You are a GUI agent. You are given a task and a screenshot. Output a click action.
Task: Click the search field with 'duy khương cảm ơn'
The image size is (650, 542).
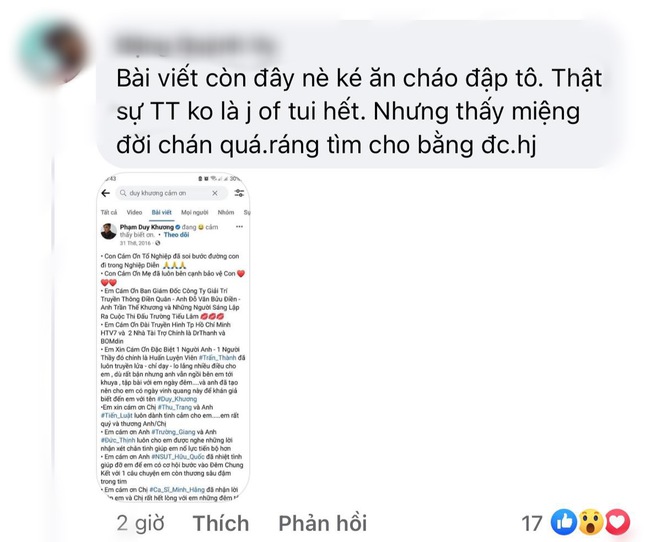pyautogui.click(x=172, y=193)
